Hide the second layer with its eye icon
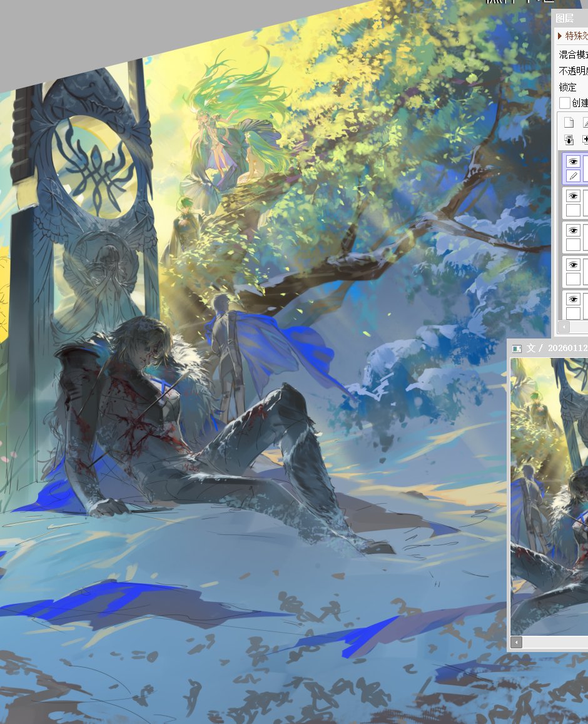588x724 pixels. [573, 196]
